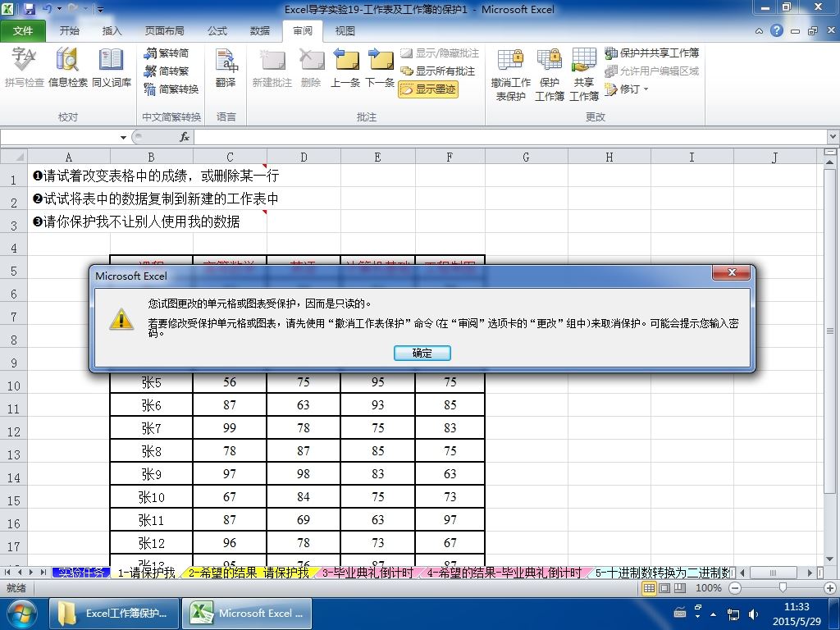Screen dimensions: 840x630
Task: Open Excel Help question mark
Action: pos(777,30)
